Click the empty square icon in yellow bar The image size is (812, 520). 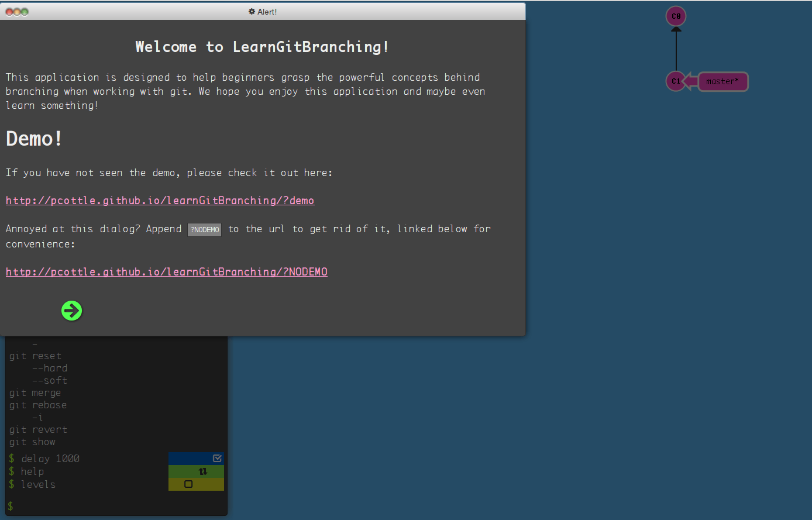pos(188,484)
